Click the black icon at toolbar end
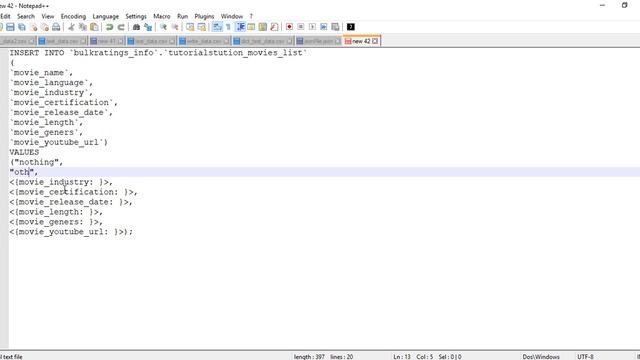The height and width of the screenshot is (360, 640). tap(351, 27)
